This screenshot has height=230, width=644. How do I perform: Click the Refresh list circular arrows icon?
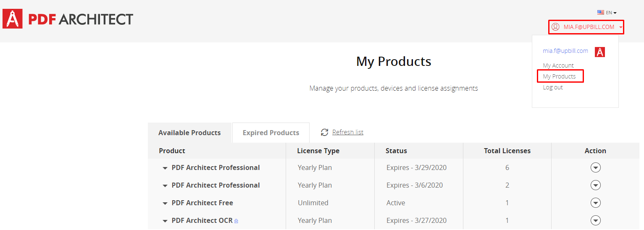(324, 132)
